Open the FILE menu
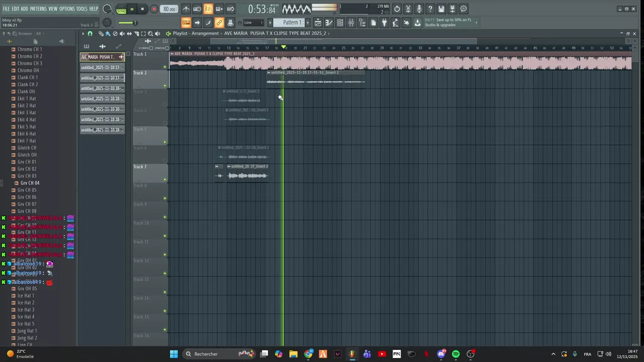644x362 pixels. click(6, 9)
